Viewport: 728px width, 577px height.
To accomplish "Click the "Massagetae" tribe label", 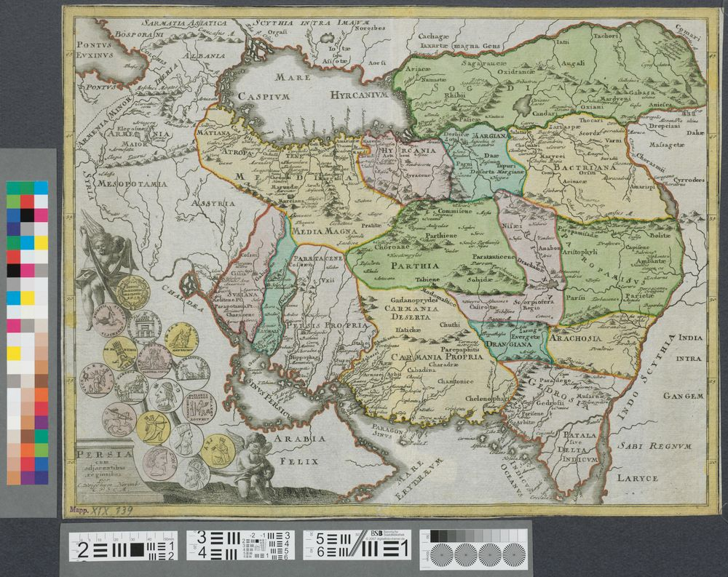I will (666, 146).
